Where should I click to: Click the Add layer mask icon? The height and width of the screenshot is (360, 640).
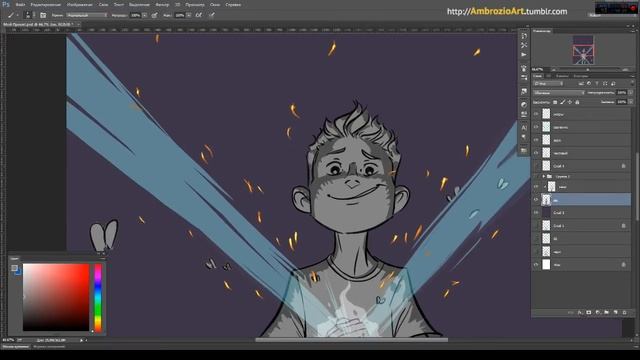click(x=589, y=313)
